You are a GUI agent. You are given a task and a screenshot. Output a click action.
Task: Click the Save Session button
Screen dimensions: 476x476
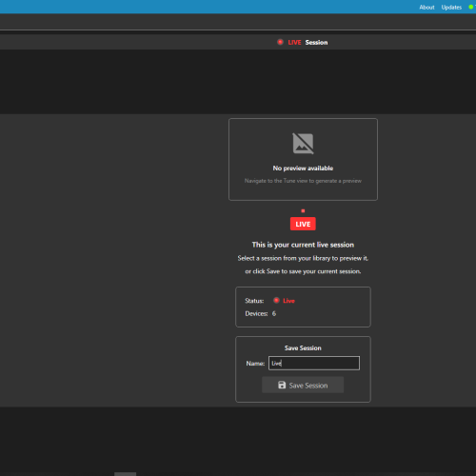(x=303, y=385)
